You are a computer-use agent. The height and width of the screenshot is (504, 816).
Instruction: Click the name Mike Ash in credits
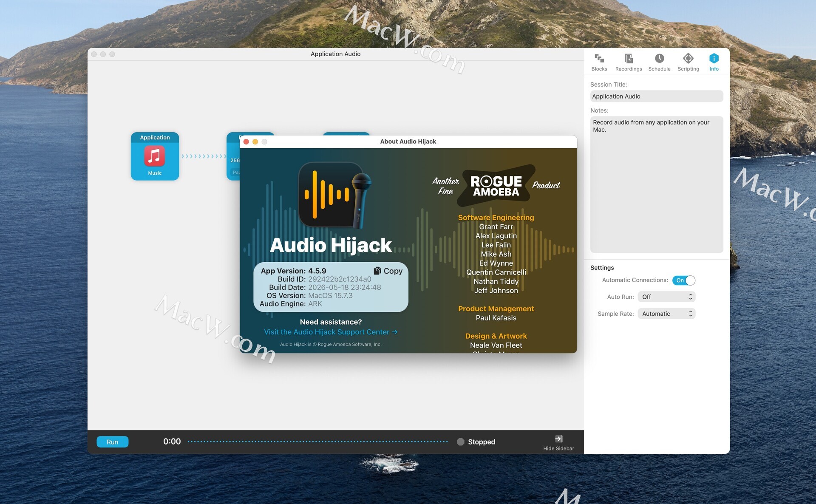coord(496,254)
